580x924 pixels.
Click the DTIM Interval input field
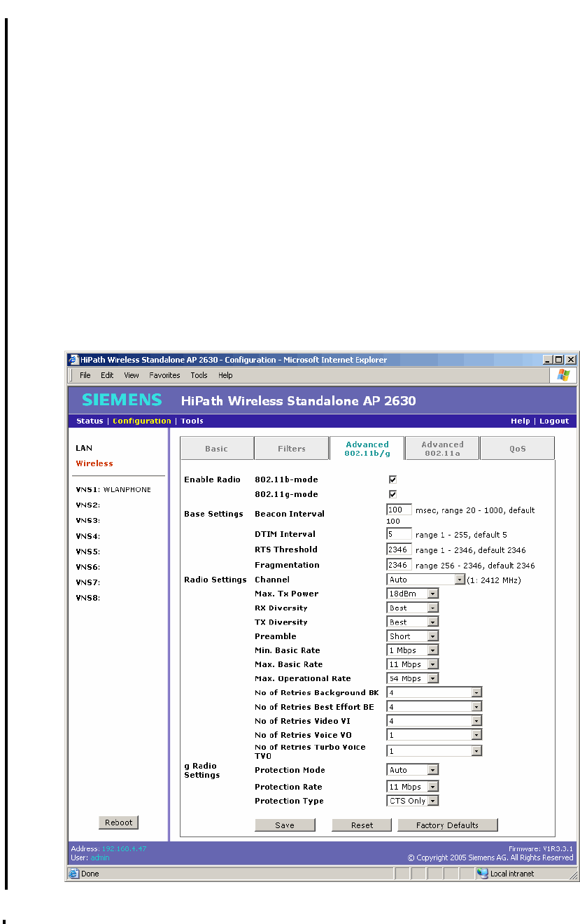pyautogui.click(x=399, y=534)
